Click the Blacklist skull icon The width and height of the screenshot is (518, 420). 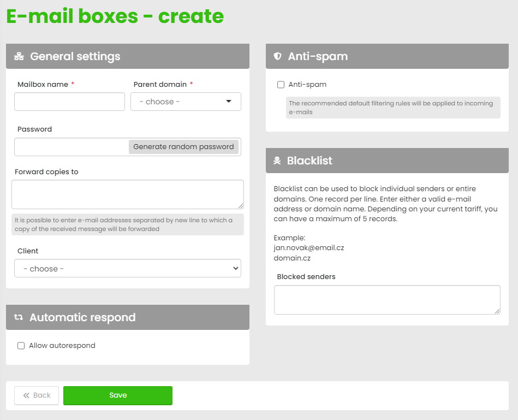pyautogui.click(x=277, y=161)
